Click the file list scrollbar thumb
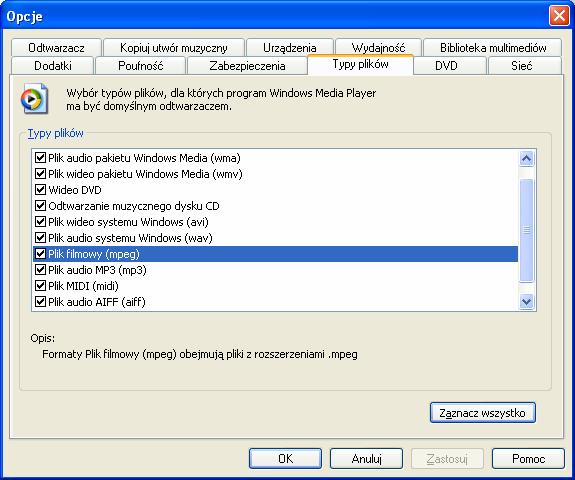The image size is (575, 480). point(526,231)
